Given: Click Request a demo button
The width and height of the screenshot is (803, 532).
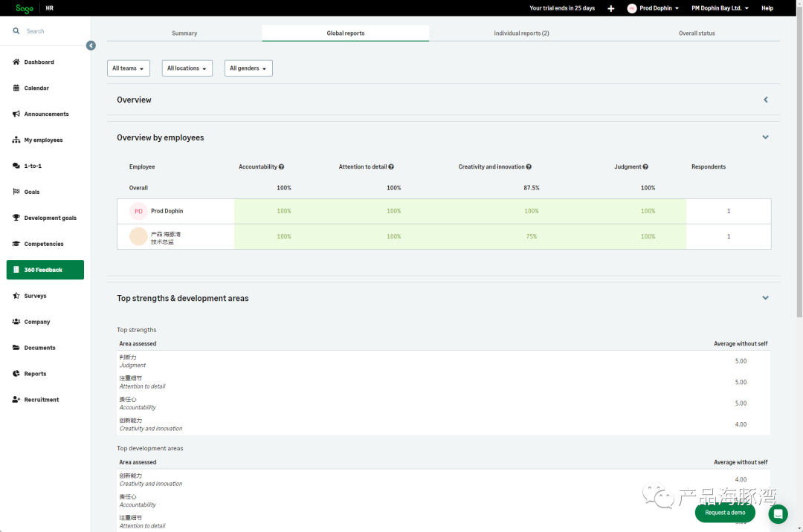Looking at the screenshot, I should (725, 513).
